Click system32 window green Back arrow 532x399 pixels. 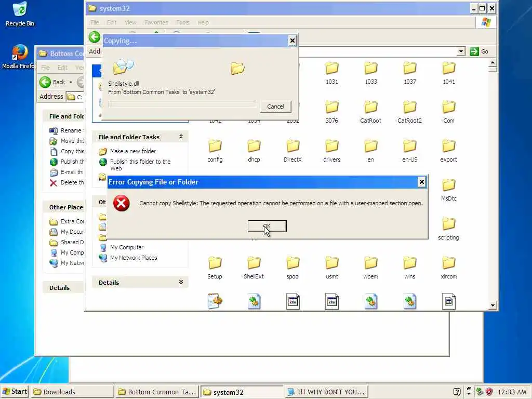(x=95, y=37)
